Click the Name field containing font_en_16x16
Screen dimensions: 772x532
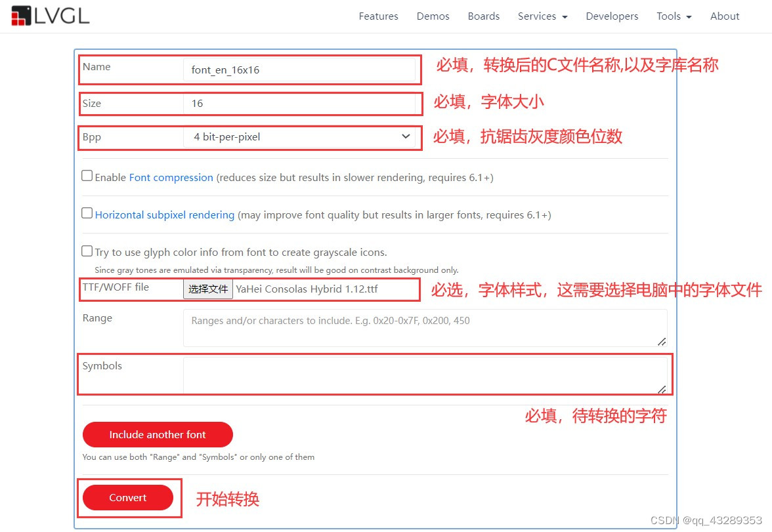click(299, 70)
